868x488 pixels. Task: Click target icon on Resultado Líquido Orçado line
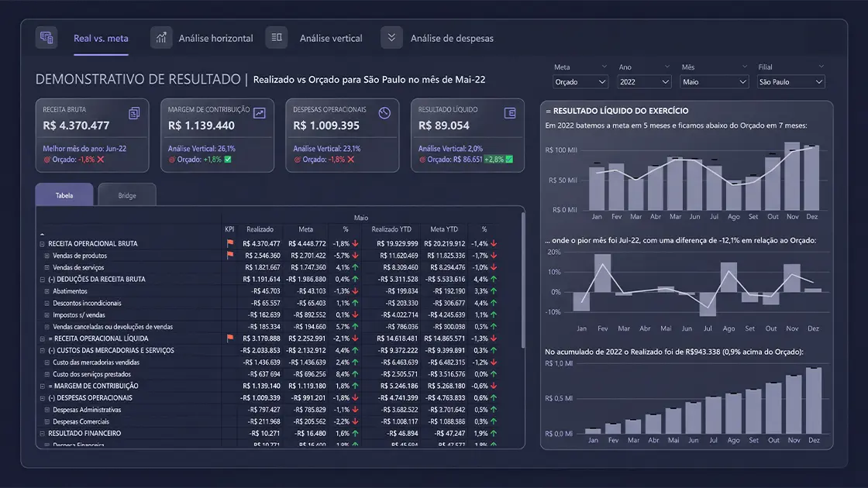click(x=422, y=160)
